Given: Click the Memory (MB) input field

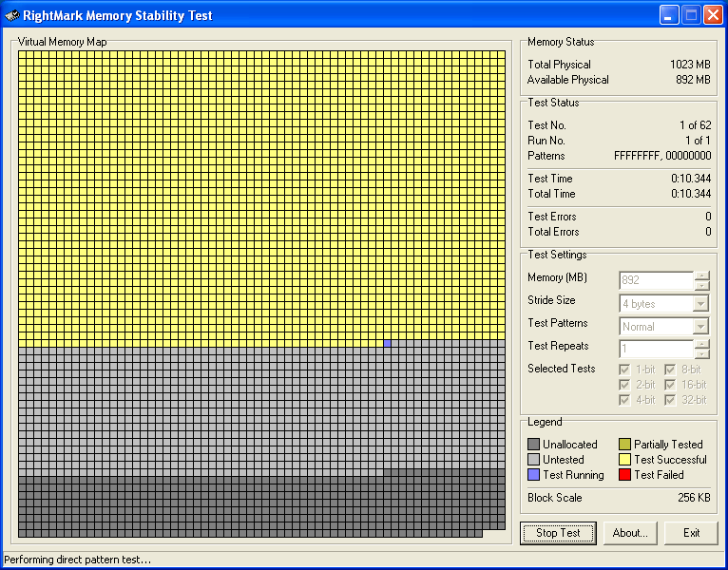Looking at the screenshot, I should [657, 280].
